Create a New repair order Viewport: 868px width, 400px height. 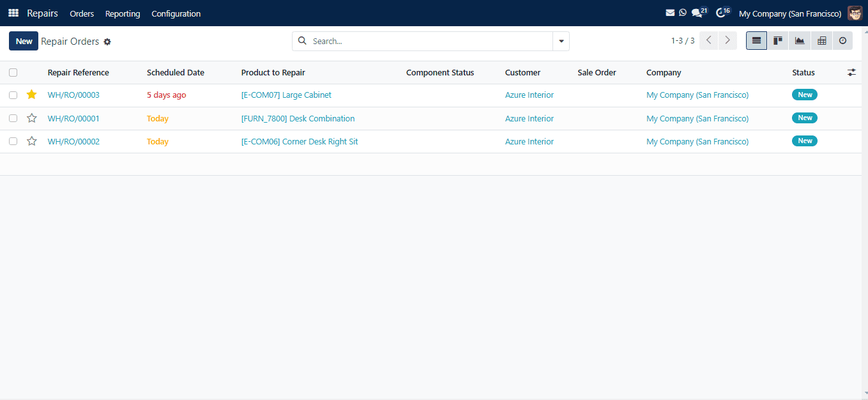pos(24,41)
